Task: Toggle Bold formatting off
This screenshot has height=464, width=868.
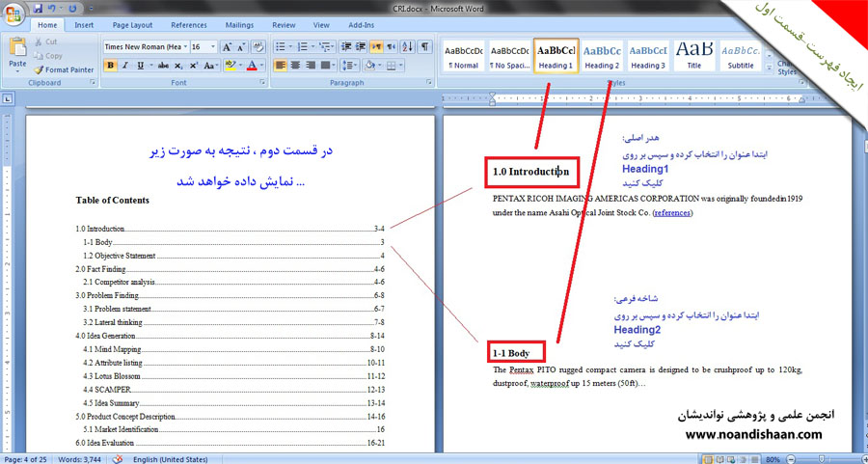Action: coord(110,66)
